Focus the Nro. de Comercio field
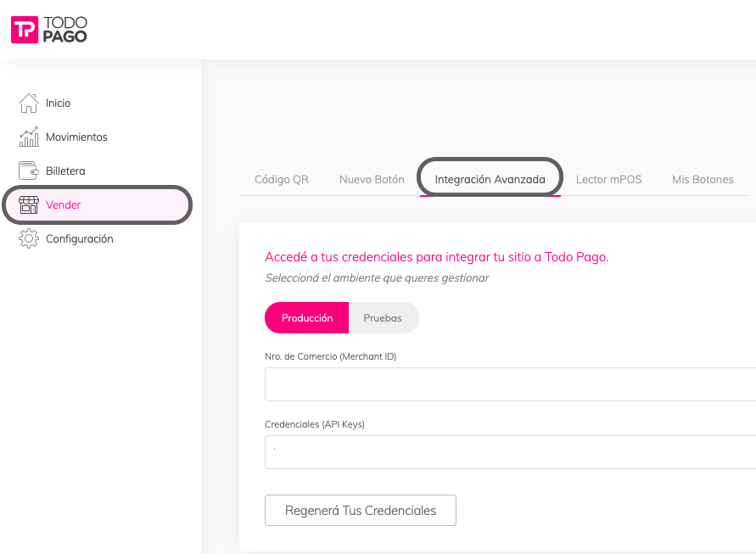The image size is (756, 554). click(x=510, y=384)
